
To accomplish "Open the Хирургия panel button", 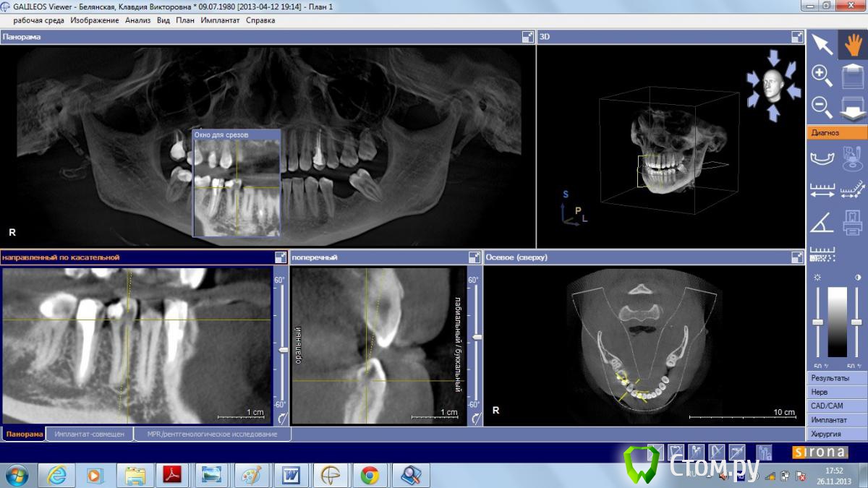I will click(837, 434).
